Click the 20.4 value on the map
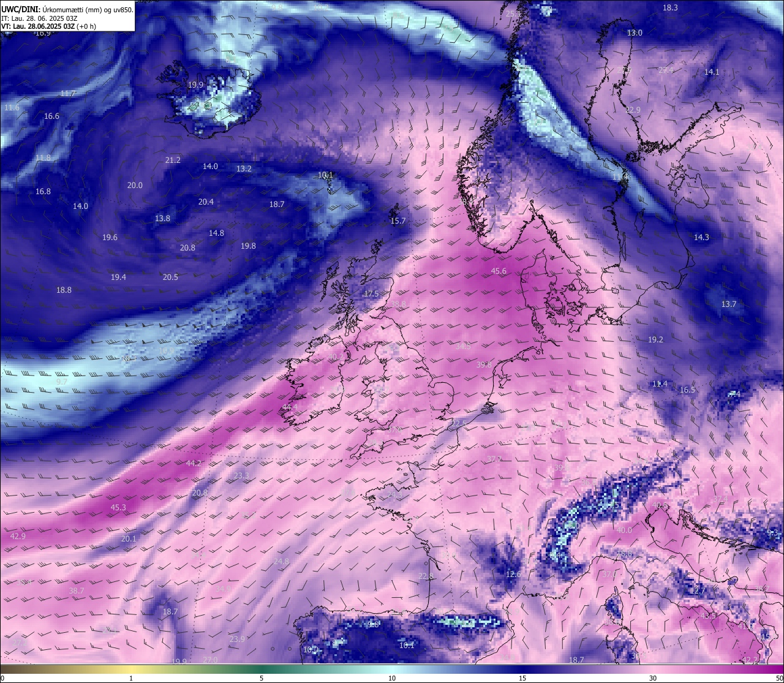This screenshot has width=784, height=683. coord(206,202)
